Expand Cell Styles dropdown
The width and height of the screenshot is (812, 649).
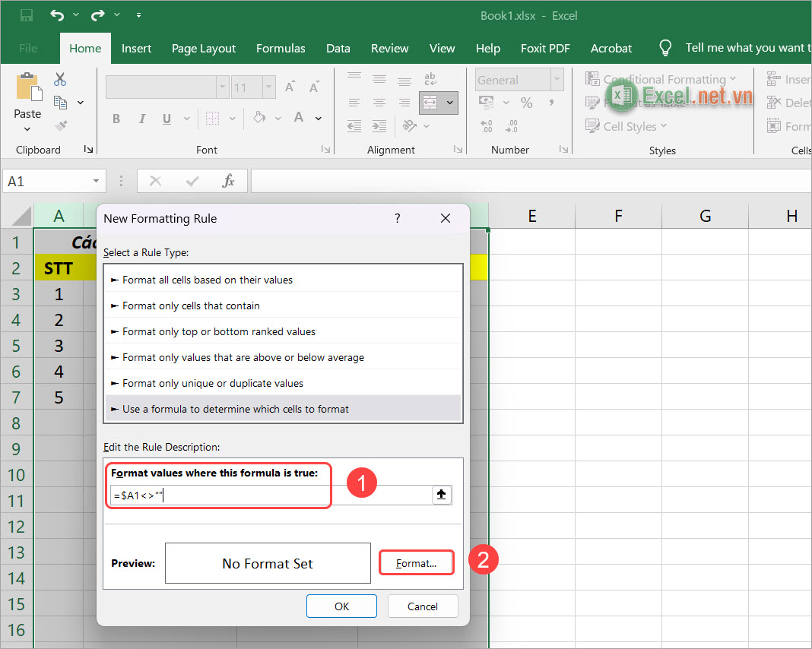[664, 125]
